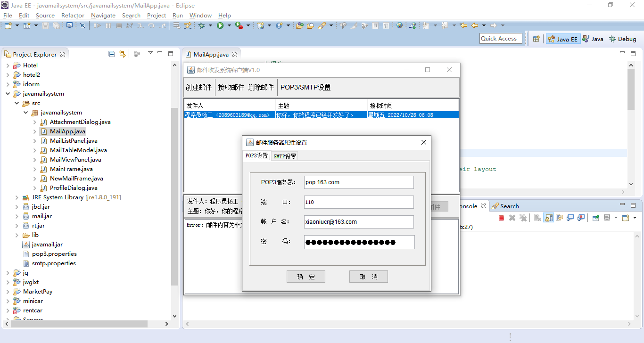Click the yellow Back navigation arrow
Screen dimensions: 644x343
coord(475,25)
